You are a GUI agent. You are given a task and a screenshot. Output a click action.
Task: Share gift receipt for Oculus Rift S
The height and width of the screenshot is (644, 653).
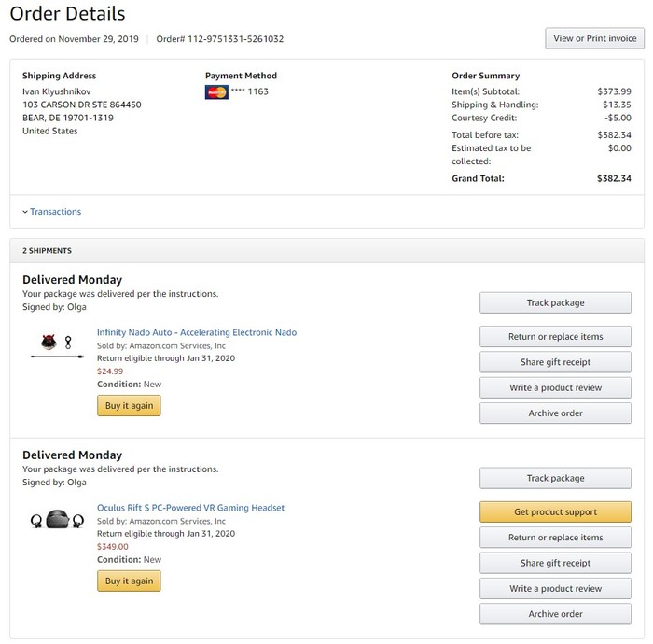[555, 563]
